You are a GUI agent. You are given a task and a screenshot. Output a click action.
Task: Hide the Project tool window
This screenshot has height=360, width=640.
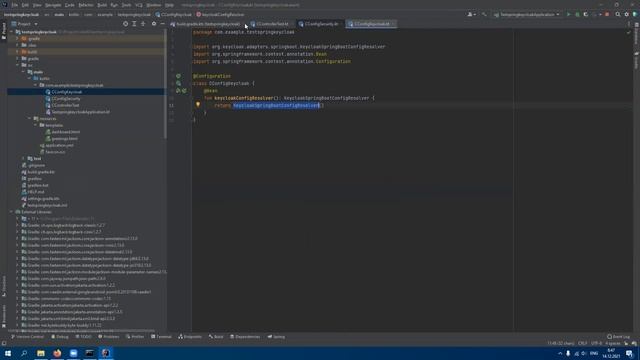(162, 24)
